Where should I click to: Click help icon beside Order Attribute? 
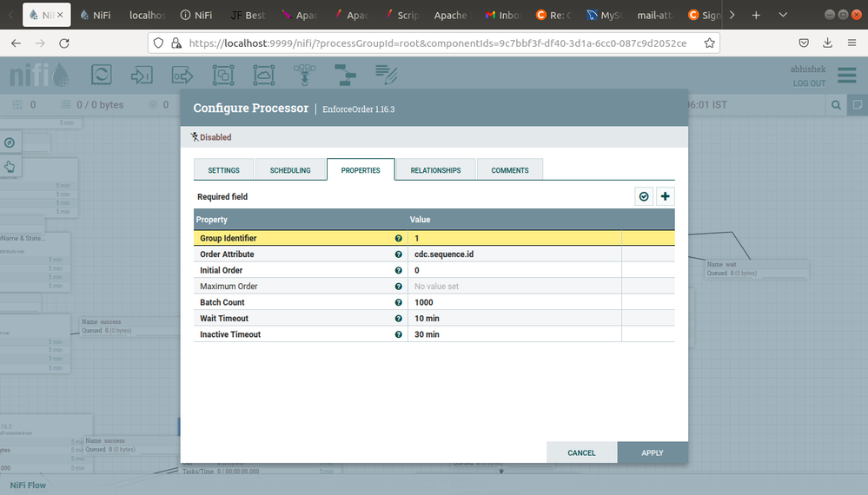(x=399, y=254)
